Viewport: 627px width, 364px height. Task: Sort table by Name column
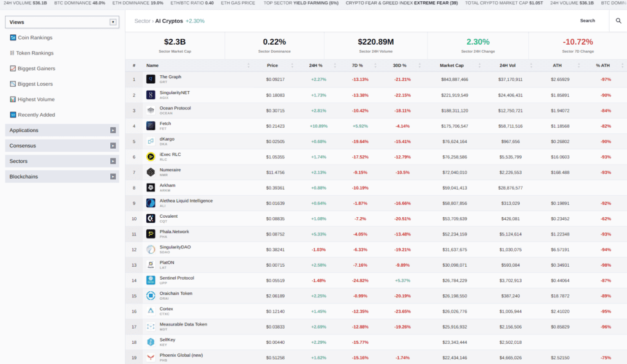[152, 65]
